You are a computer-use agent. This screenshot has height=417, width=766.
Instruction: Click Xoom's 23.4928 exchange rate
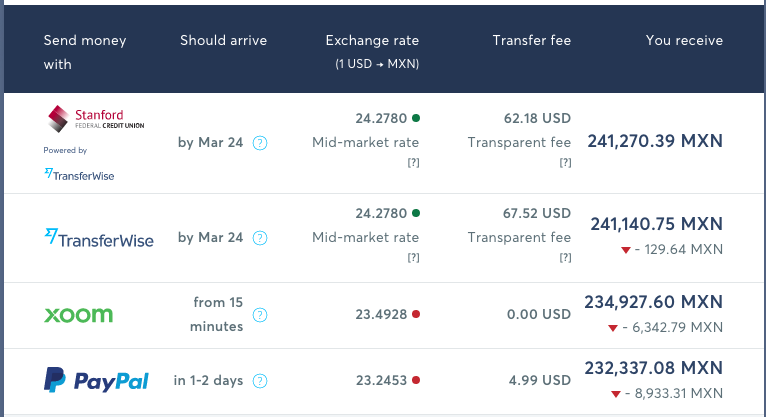[x=380, y=314]
